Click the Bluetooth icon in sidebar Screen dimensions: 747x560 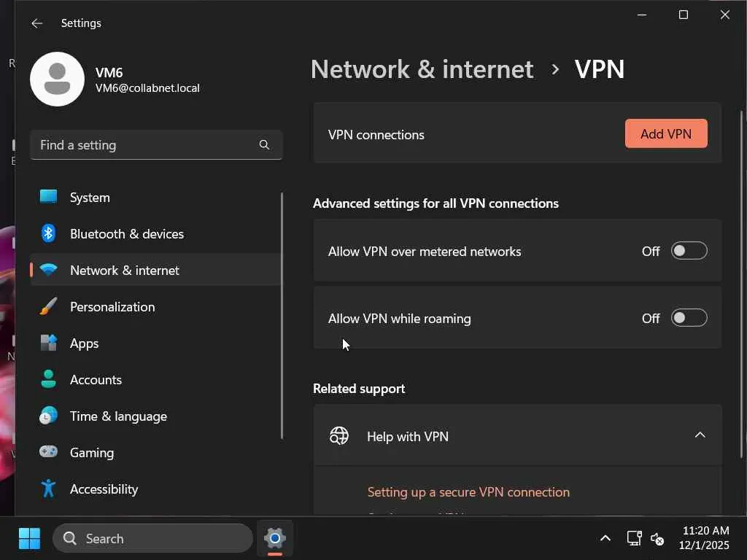coord(48,233)
